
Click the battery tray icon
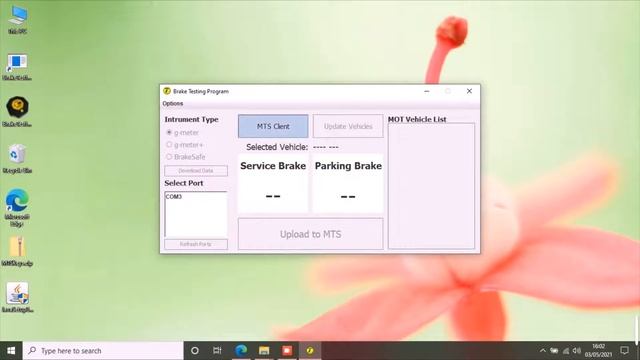[554, 351]
